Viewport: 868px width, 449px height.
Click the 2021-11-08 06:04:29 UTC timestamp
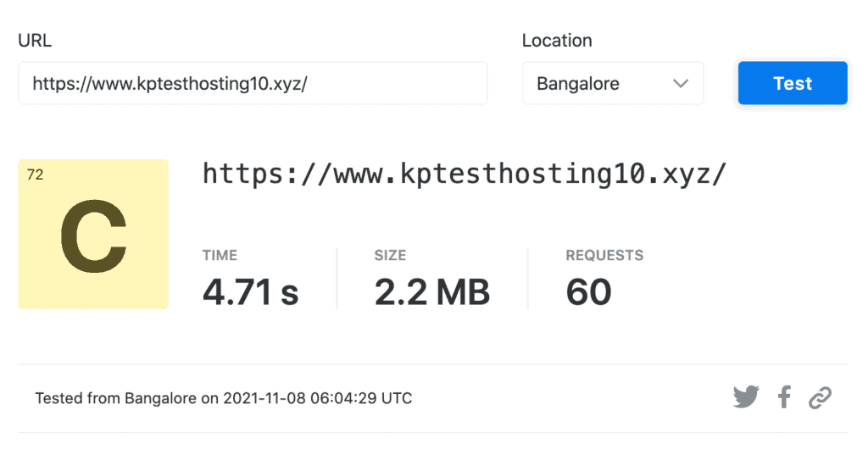pos(318,398)
